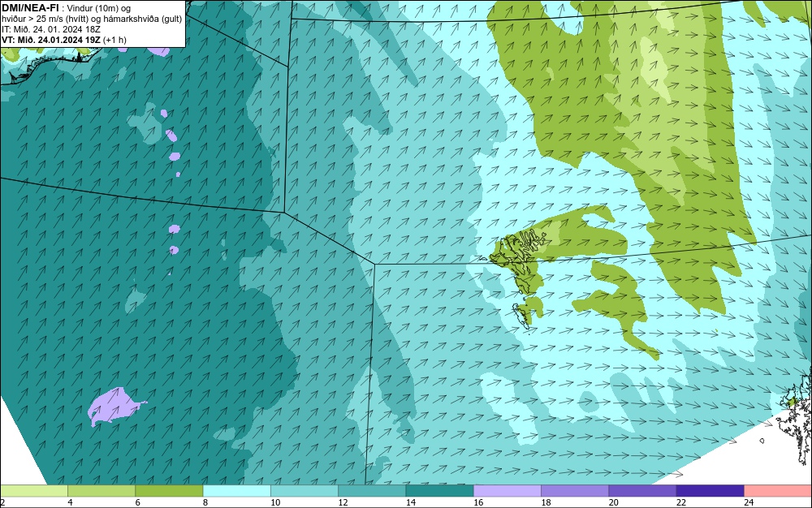Viewport: 812px width, 508px height.
Task: Click the light yellow-green 2–4 m/s legend swatch
Action: pyautogui.click(x=33, y=490)
